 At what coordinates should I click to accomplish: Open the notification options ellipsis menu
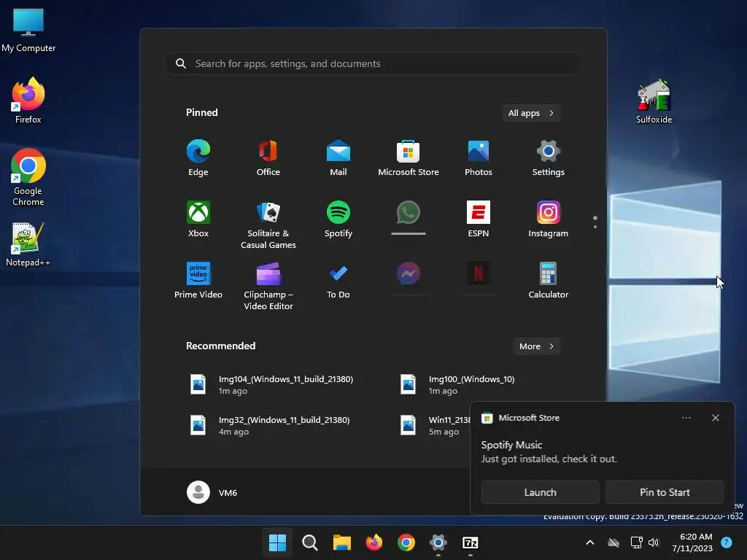[686, 418]
